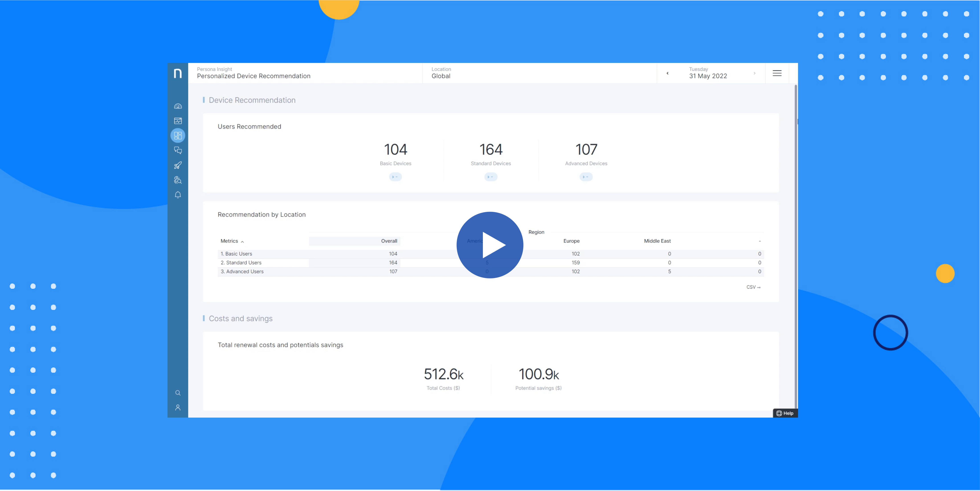Click the pill under Basic Devices
This screenshot has width=980, height=491.
pyautogui.click(x=395, y=177)
